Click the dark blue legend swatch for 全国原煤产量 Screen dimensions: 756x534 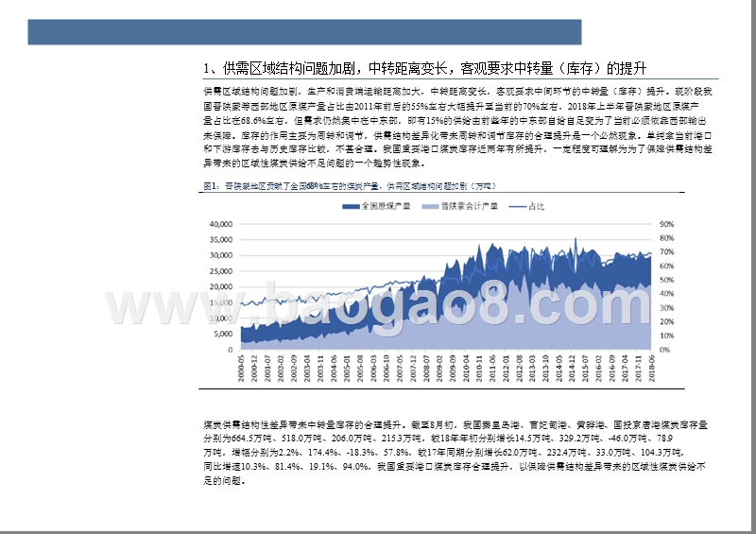(351, 207)
